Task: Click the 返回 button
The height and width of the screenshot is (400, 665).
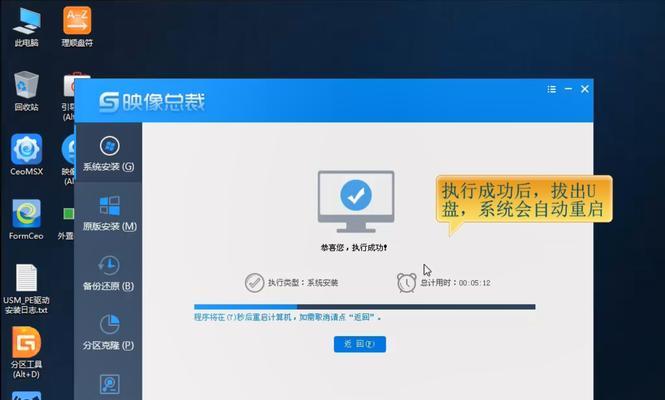Action: pos(360,344)
